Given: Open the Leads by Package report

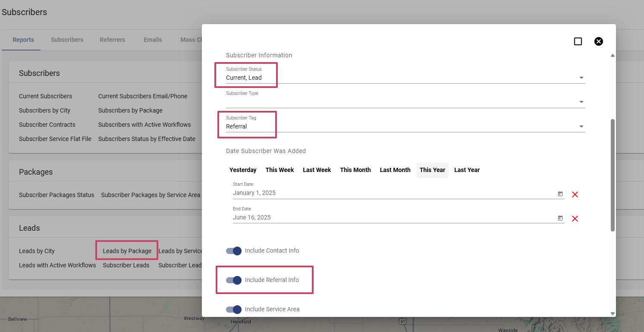Looking at the screenshot, I should (x=127, y=251).
